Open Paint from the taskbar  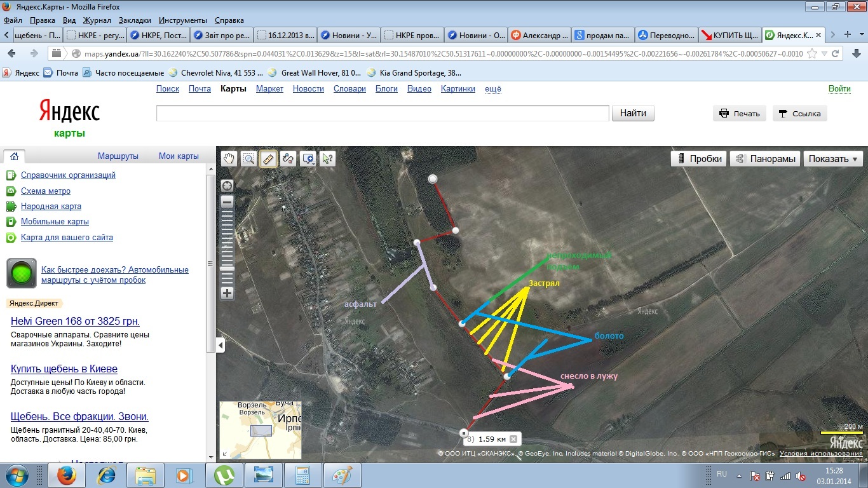342,475
